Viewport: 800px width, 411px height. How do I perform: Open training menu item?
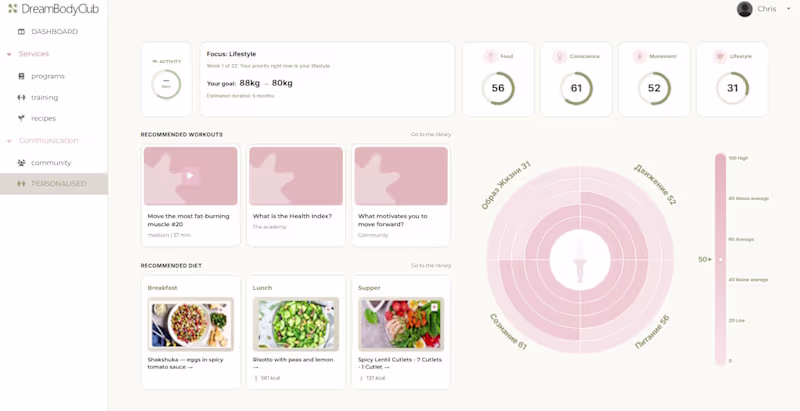coord(44,97)
